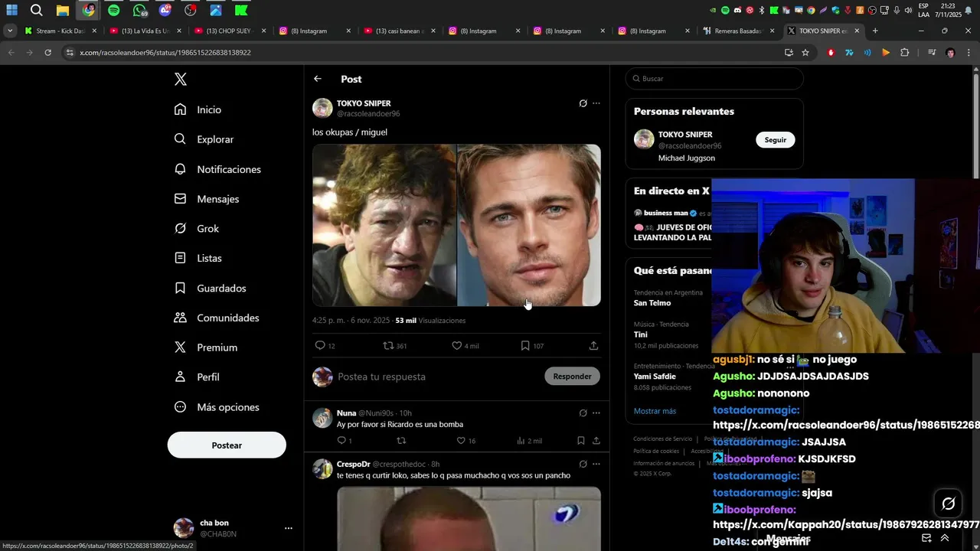Viewport: 980px width, 551px height.
Task: Open Grok icon on TOKYO SNIPER post
Action: coord(583,103)
